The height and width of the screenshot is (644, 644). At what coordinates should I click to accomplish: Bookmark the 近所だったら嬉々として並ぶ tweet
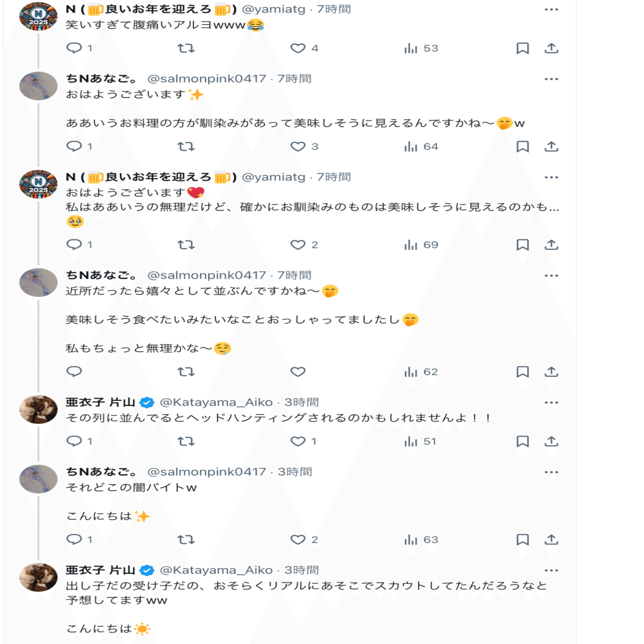[x=522, y=372]
